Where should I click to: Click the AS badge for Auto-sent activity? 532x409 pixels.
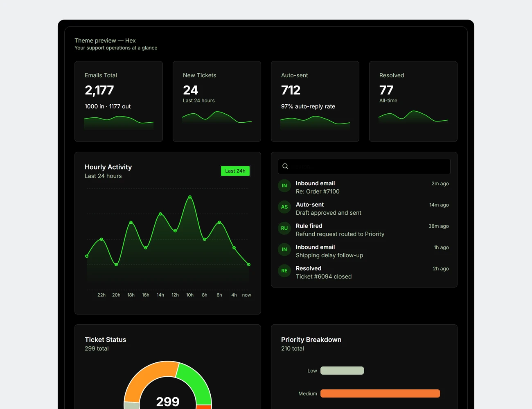click(284, 207)
